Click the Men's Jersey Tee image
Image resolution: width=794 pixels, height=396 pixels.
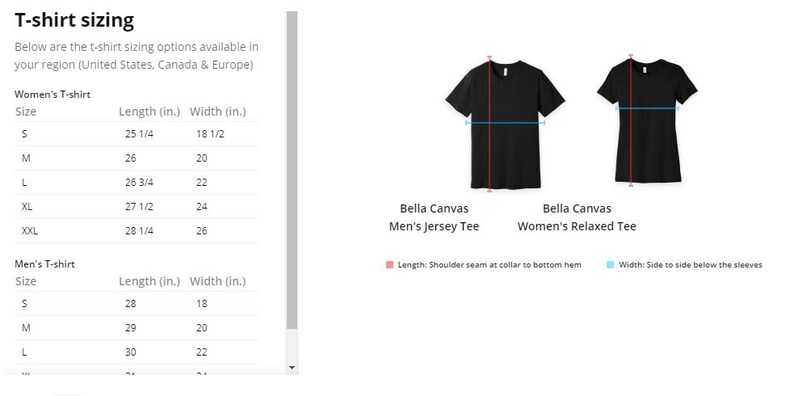[x=505, y=124]
